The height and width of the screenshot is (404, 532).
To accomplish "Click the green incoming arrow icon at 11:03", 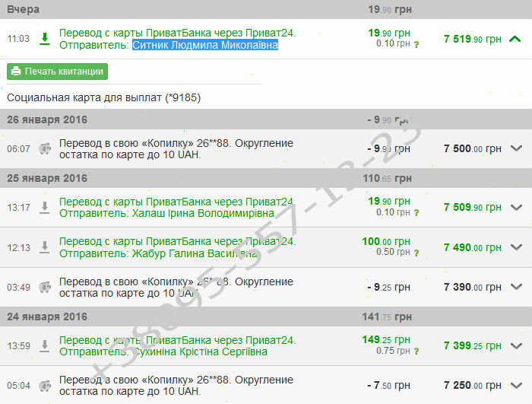I will coord(44,39).
